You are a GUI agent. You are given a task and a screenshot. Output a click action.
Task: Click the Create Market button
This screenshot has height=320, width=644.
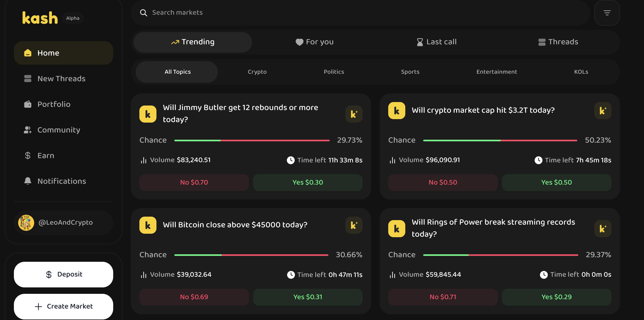[x=64, y=306]
